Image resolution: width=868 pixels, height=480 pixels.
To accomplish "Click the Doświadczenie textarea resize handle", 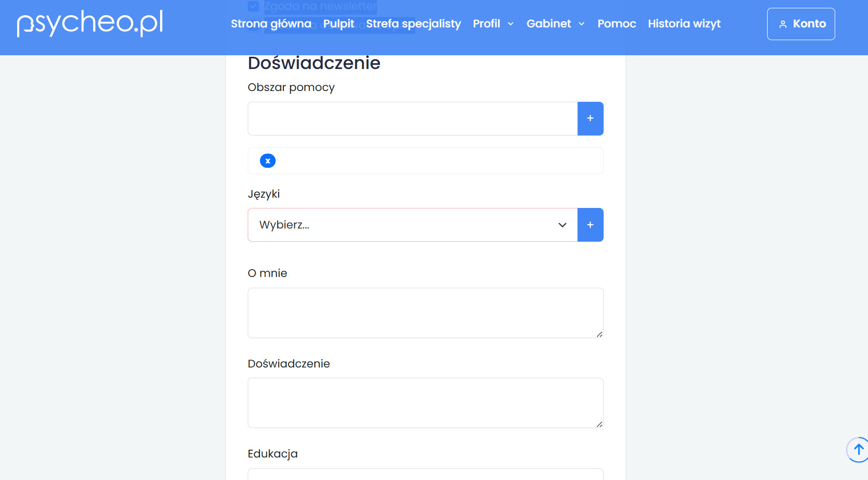I will (x=599, y=424).
